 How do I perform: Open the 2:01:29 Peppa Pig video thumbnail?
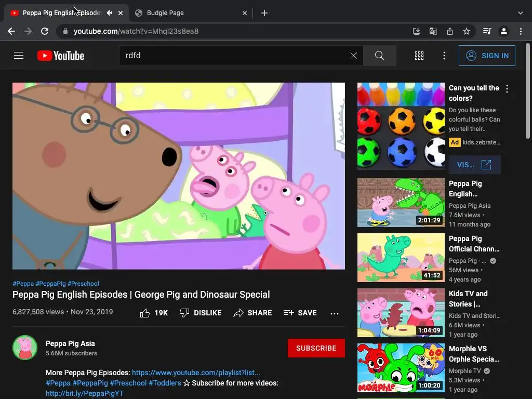click(401, 203)
